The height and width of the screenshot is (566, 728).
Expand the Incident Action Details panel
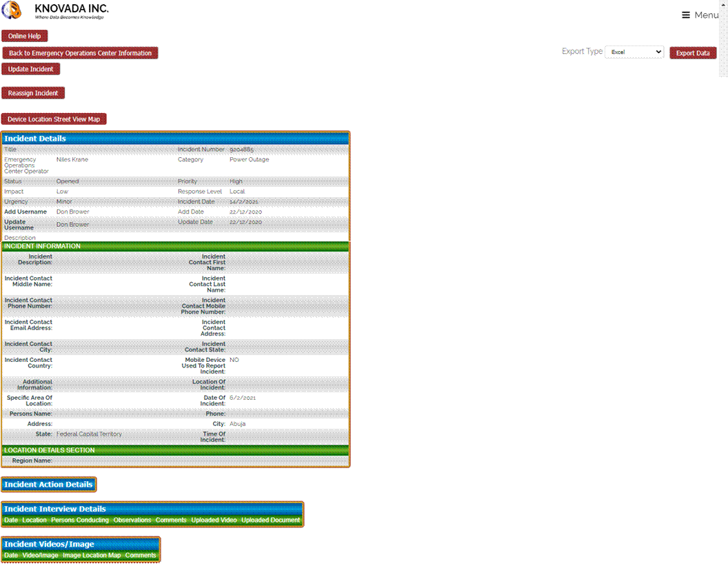(x=48, y=485)
